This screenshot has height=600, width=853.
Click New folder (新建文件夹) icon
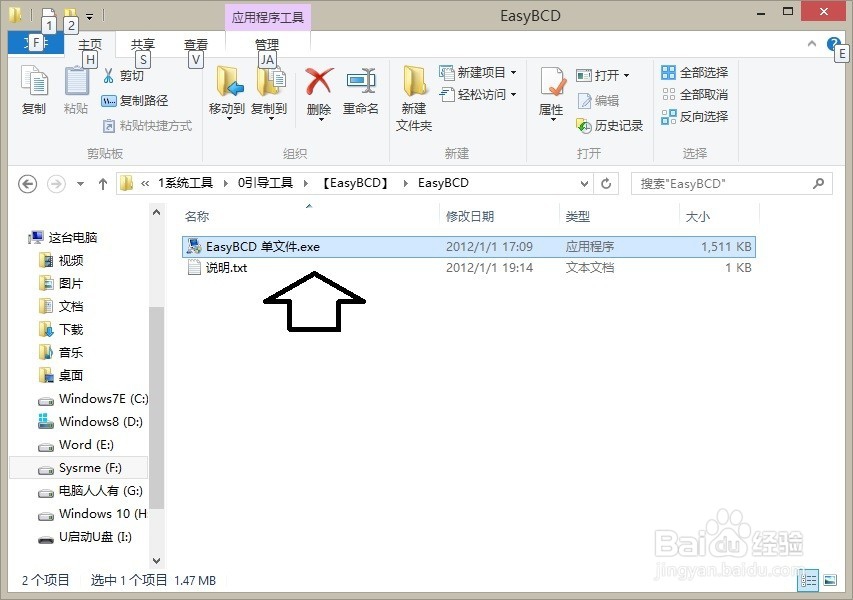(414, 81)
